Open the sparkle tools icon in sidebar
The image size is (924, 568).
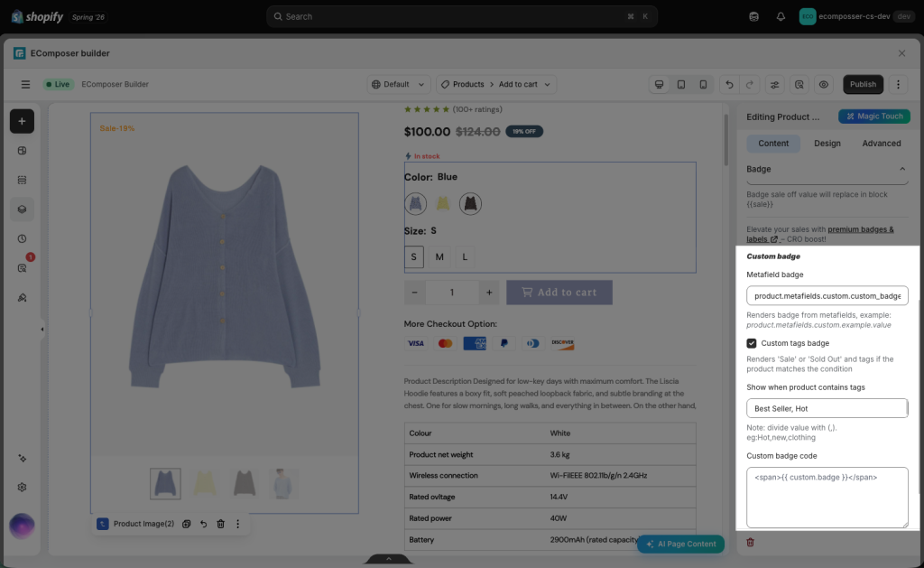pyautogui.click(x=22, y=459)
